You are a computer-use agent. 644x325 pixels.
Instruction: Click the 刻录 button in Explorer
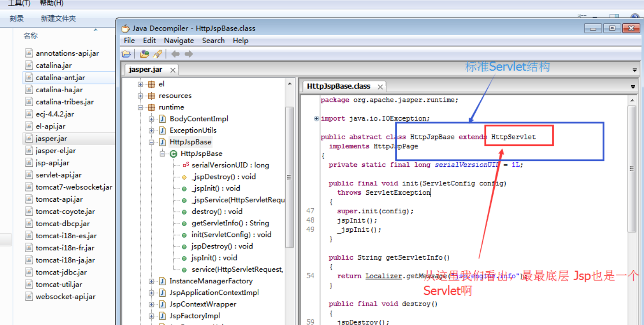[17, 19]
